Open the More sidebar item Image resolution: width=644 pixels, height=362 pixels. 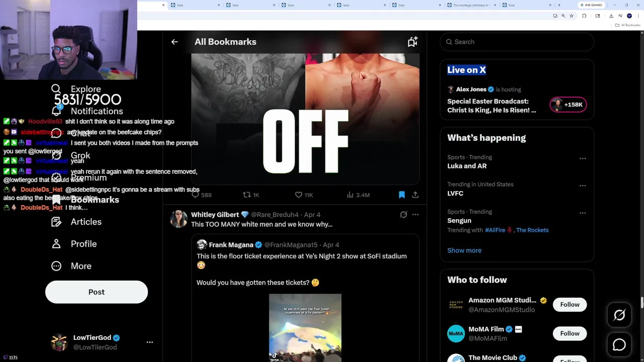[x=71, y=266]
